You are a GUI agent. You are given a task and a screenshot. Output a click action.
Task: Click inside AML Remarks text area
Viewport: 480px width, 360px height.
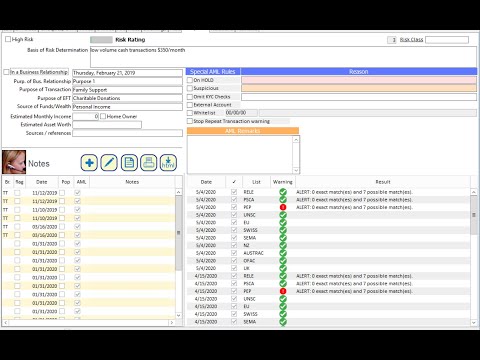point(240,155)
